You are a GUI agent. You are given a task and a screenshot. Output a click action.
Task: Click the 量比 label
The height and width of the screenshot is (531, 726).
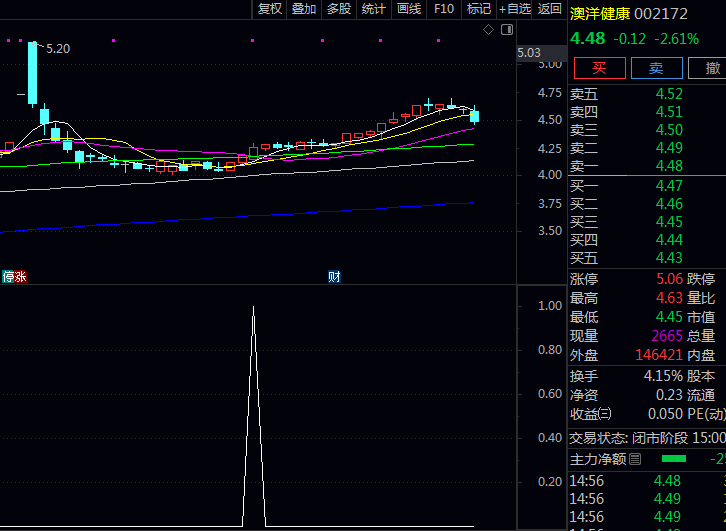click(701, 298)
